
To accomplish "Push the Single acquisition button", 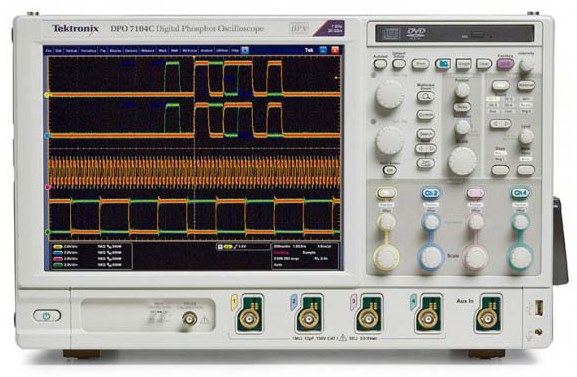I will [x=464, y=64].
